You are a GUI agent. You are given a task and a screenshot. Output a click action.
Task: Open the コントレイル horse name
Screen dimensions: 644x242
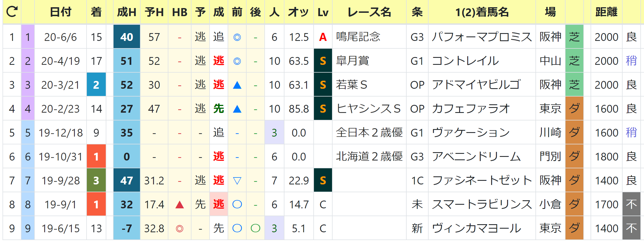(x=465, y=61)
